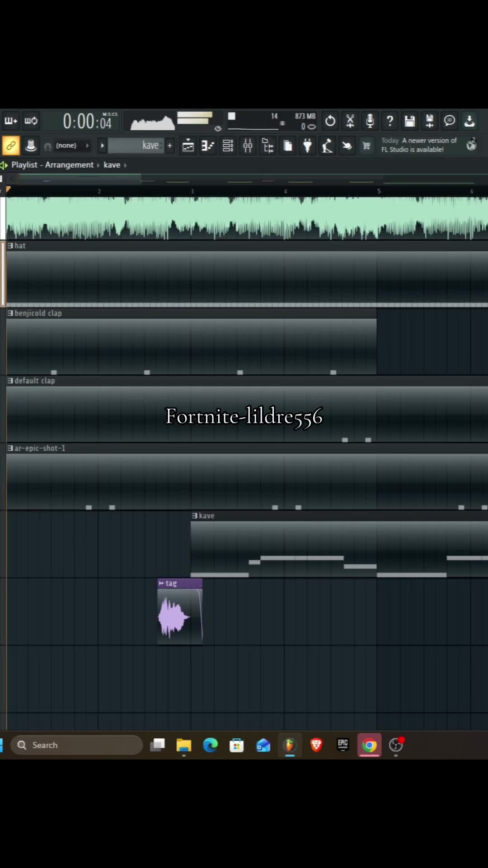Viewport: 488px width, 868px height.
Task: Click the kave breadcrumb in playlist title
Action: [x=112, y=165]
